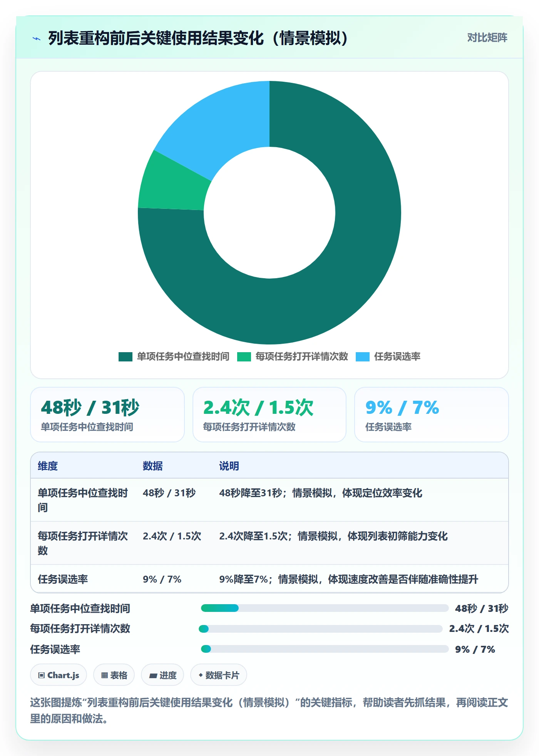Click the Chart.js tag chip
Viewport: 539px width, 756px height.
click(59, 675)
